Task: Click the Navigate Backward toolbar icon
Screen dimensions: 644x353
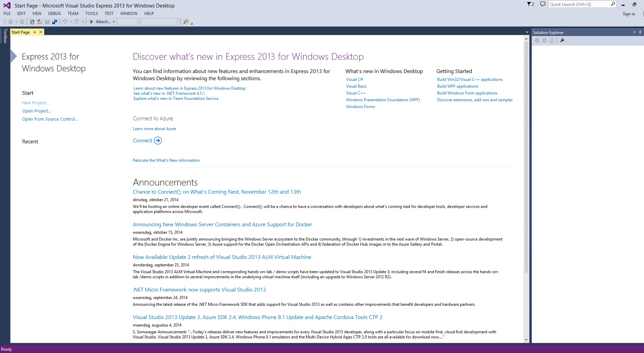Action: pyautogui.click(x=11, y=22)
